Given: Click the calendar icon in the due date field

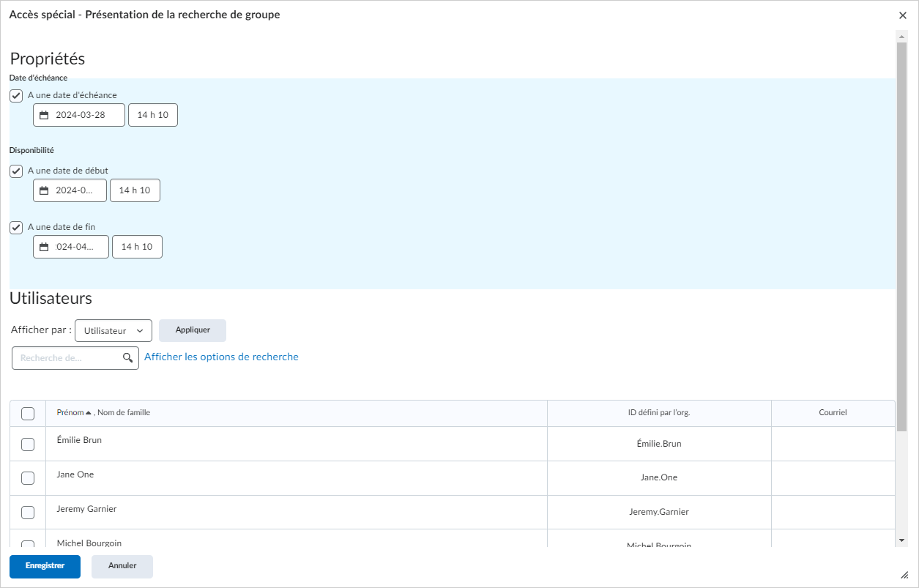Looking at the screenshot, I should [x=44, y=115].
